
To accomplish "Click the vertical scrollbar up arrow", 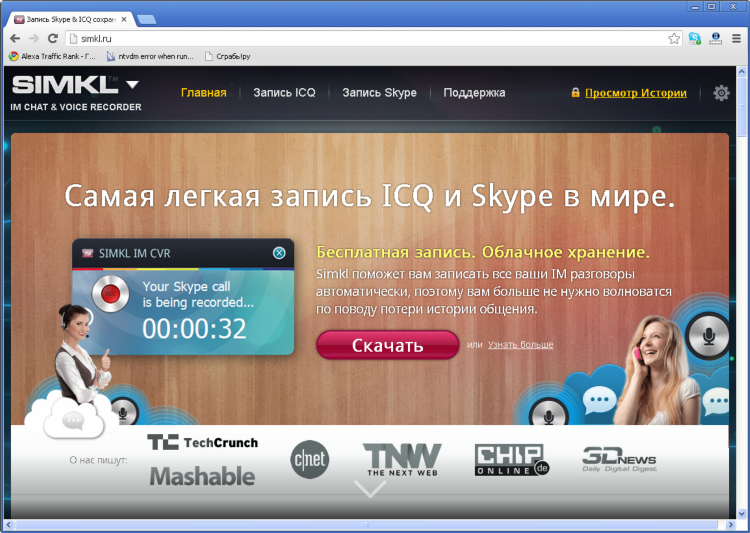I will click(742, 72).
